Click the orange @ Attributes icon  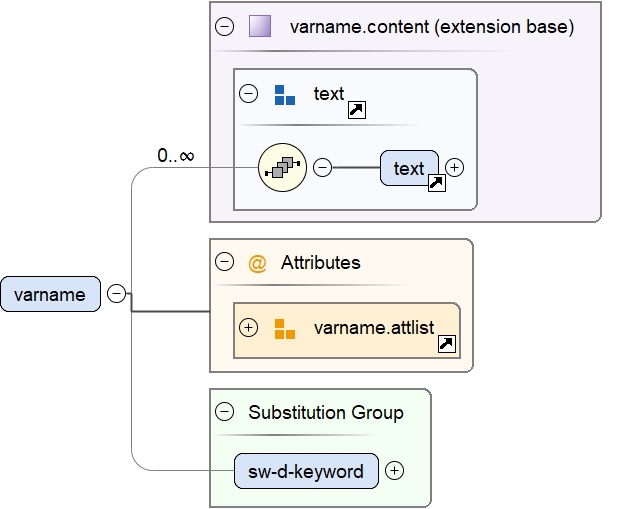click(x=257, y=263)
